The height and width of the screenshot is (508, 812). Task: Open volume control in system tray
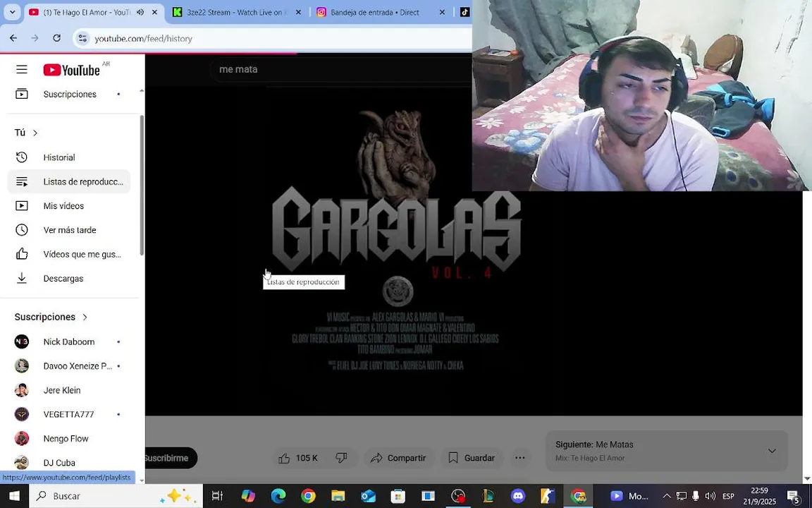coord(710,496)
